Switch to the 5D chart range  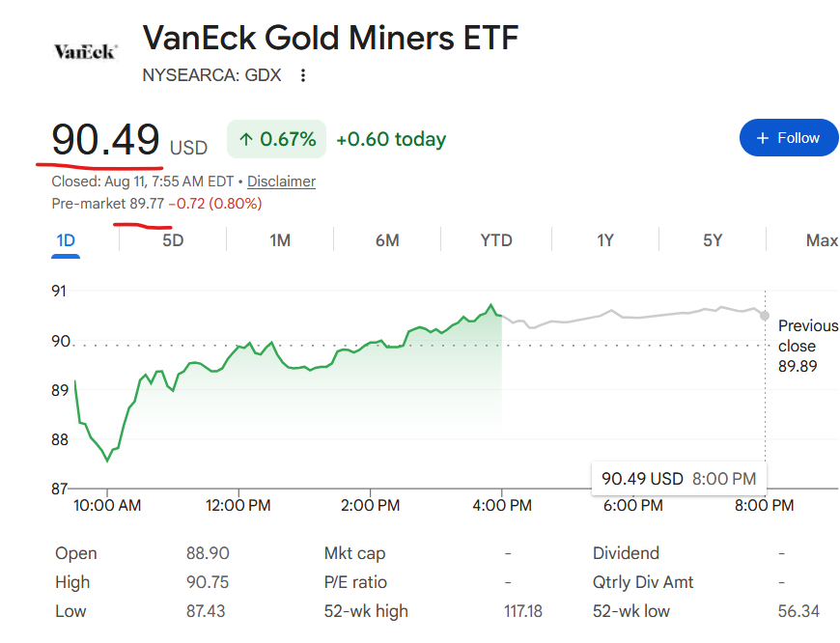tap(173, 240)
